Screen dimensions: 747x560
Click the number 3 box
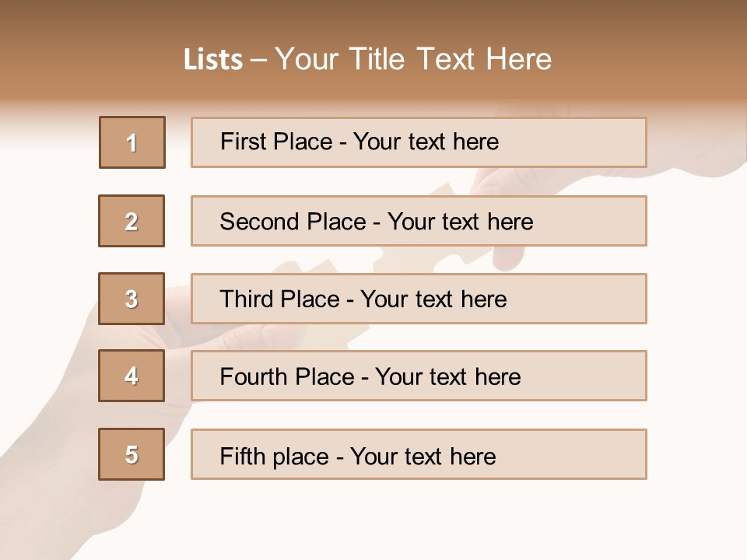[x=132, y=299]
